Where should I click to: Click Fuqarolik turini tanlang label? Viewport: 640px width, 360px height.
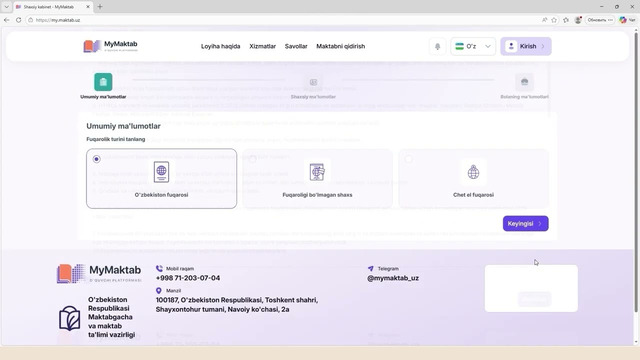(x=116, y=139)
